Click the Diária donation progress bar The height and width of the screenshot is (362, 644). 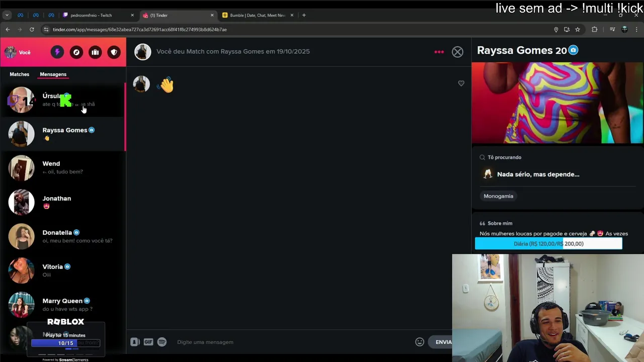click(548, 244)
